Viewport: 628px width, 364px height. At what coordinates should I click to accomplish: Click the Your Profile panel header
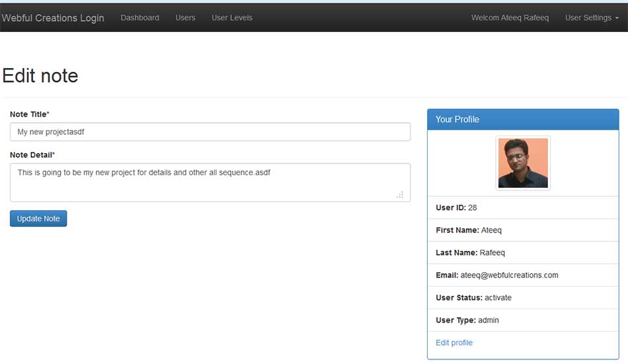pyautogui.click(x=522, y=120)
